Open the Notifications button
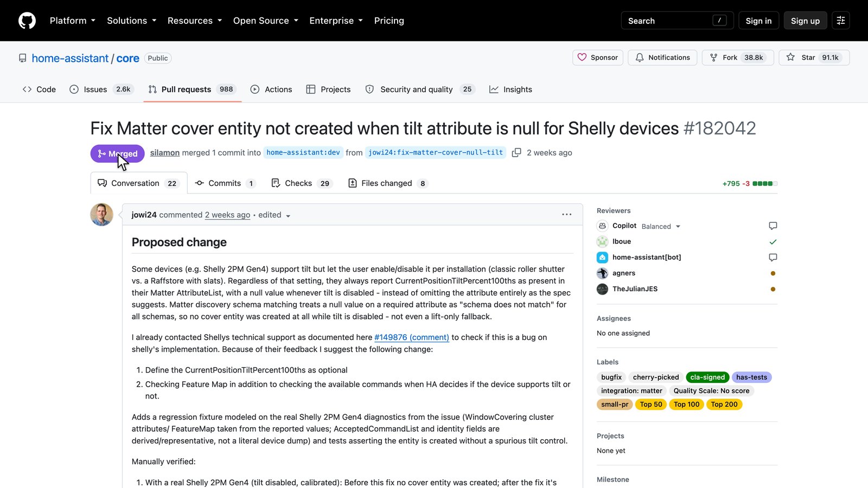This screenshot has height=488, width=868. pos(662,57)
